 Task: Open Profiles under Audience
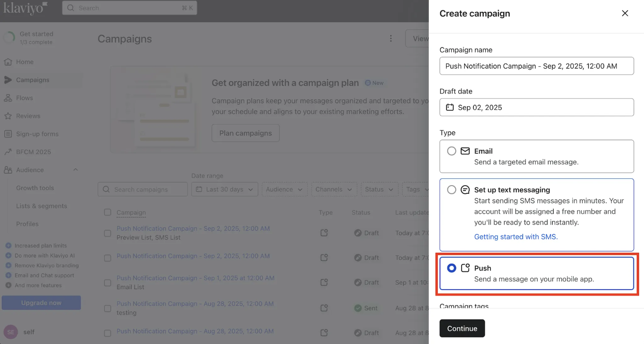pyautogui.click(x=27, y=224)
